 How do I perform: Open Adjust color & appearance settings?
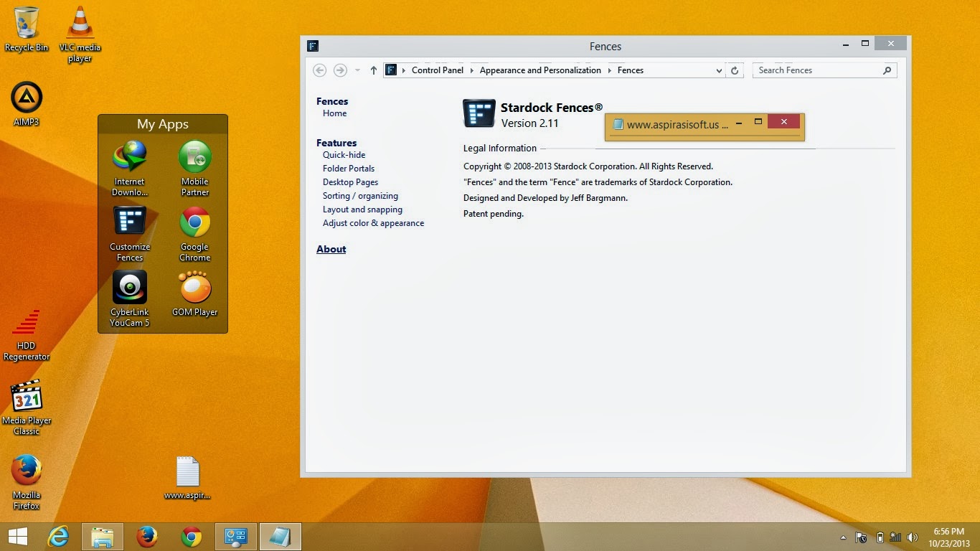(373, 223)
